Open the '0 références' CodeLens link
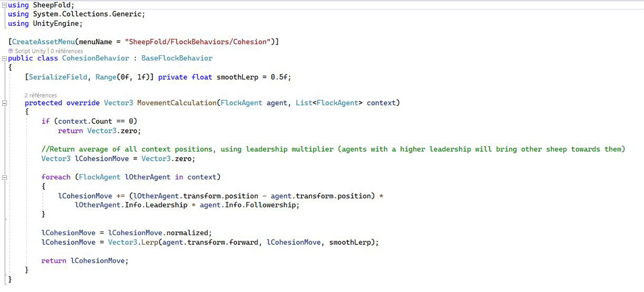The width and height of the screenshot is (644, 292). coord(67,51)
